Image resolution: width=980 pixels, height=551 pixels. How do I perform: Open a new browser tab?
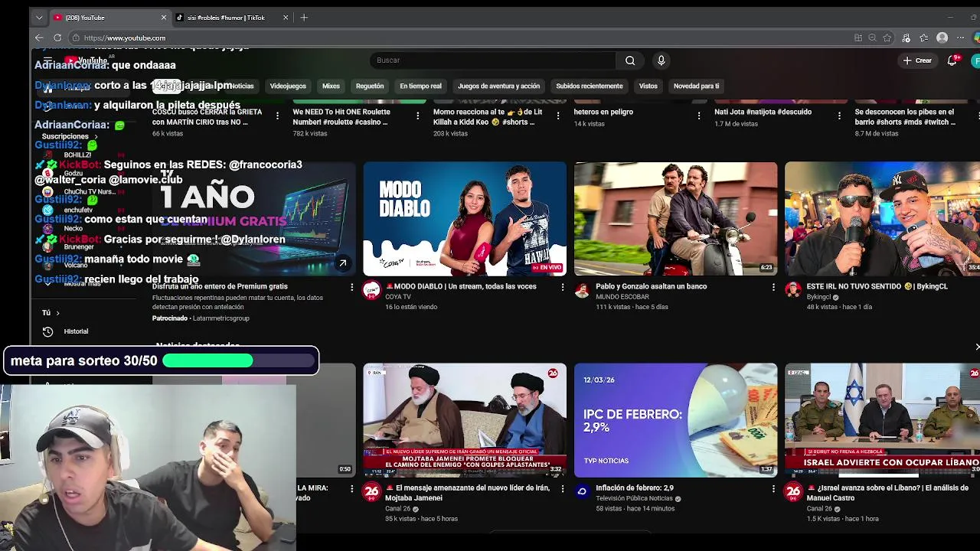coord(304,18)
